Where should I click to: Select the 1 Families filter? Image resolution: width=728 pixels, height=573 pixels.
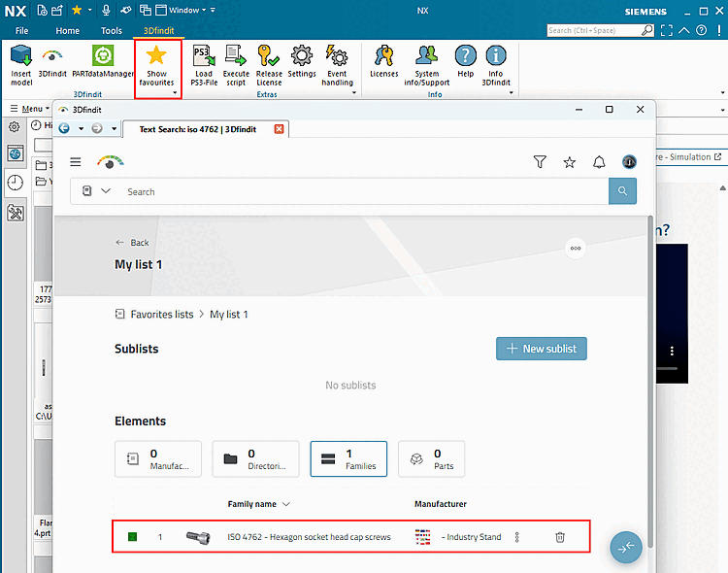point(348,459)
